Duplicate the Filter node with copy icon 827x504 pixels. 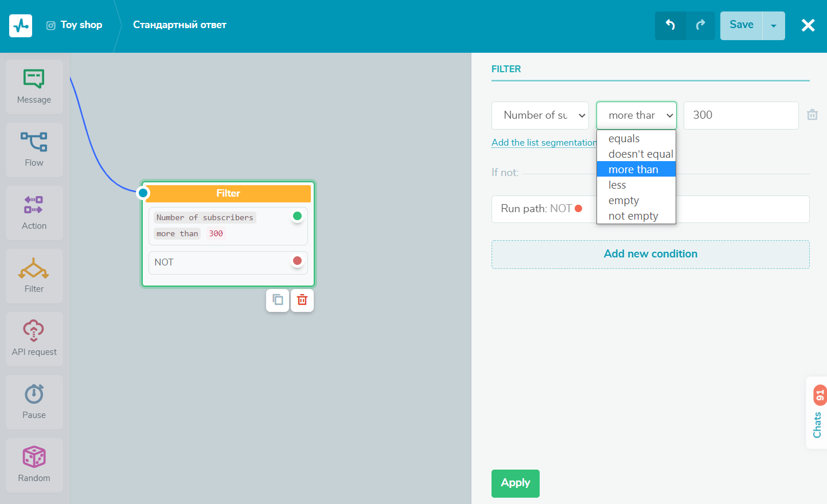click(278, 300)
